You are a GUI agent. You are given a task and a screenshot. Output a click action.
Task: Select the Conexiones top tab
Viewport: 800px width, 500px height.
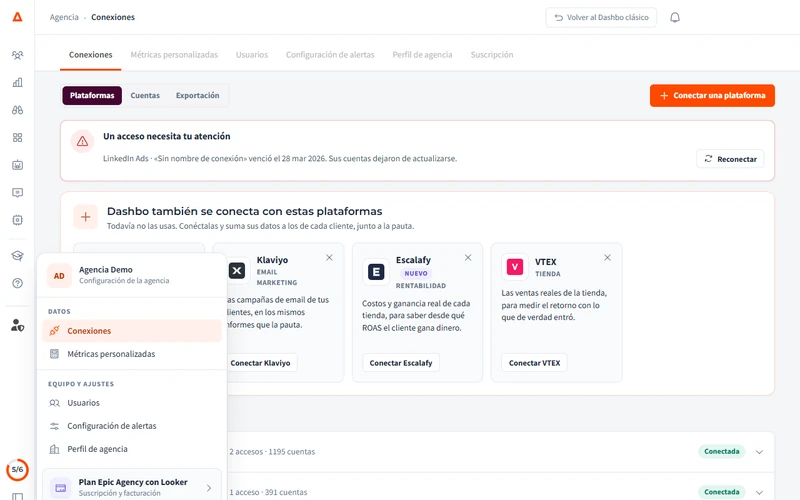[90, 55]
